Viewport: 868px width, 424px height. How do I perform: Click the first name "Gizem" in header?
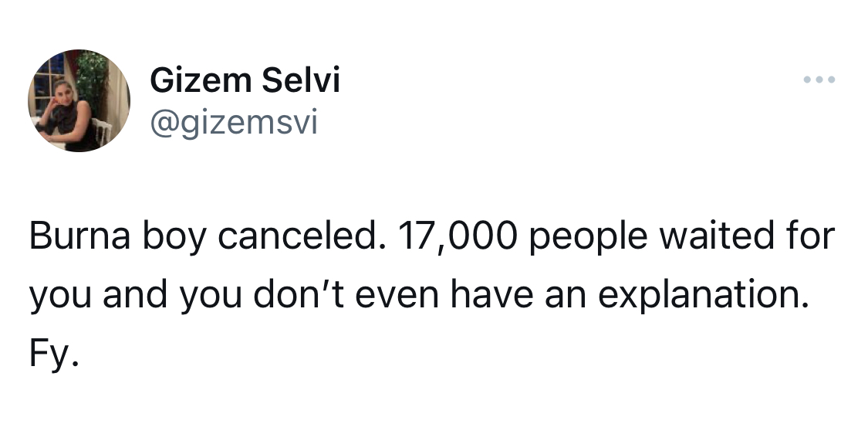[201, 80]
